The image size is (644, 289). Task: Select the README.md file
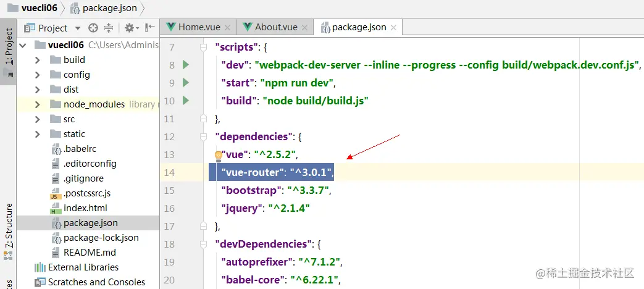click(x=90, y=253)
